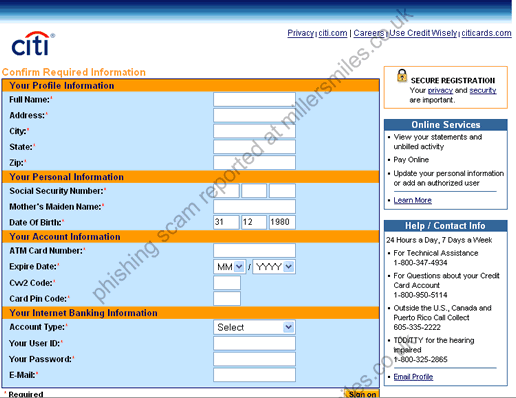Expand the Account Type Select dropdown
This screenshot has height=398, width=516.
pyautogui.click(x=254, y=327)
